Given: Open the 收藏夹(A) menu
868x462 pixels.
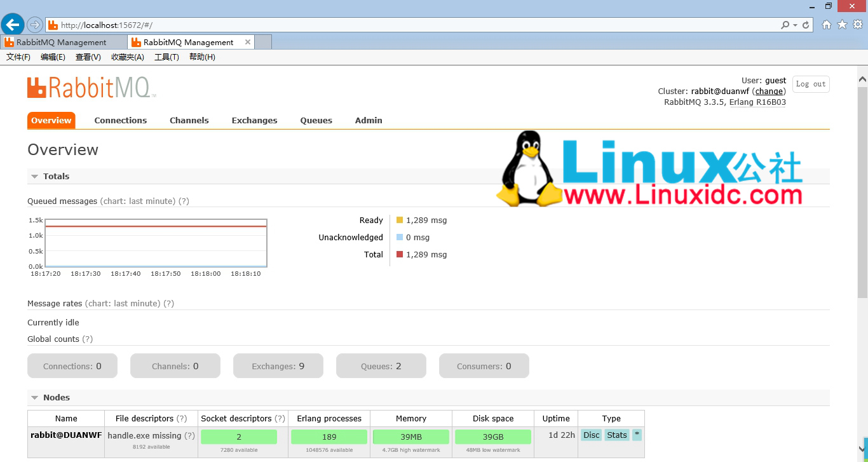Looking at the screenshot, I should [x=128, y=57].
